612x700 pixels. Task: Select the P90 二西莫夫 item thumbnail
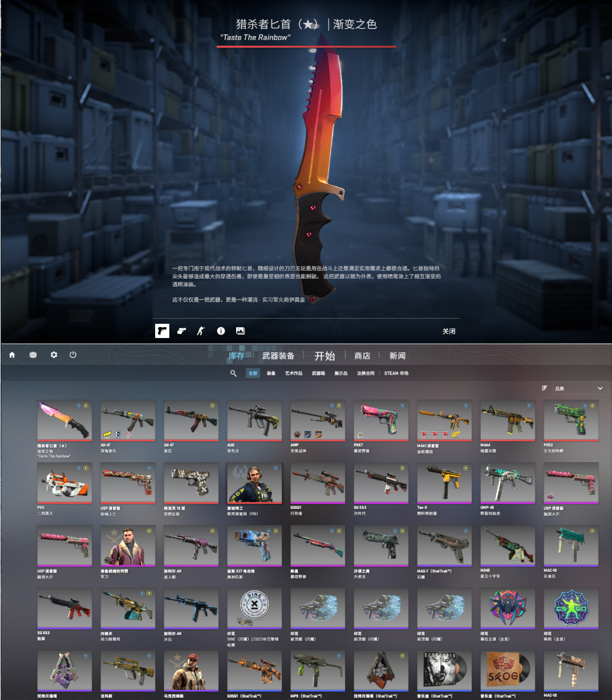click(64, 483)
